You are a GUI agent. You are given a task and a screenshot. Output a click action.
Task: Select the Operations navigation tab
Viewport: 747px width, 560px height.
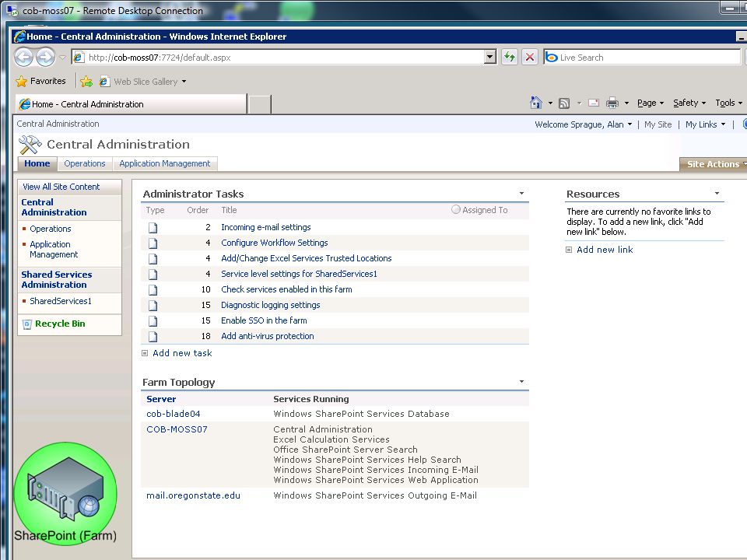pos(85,163)
